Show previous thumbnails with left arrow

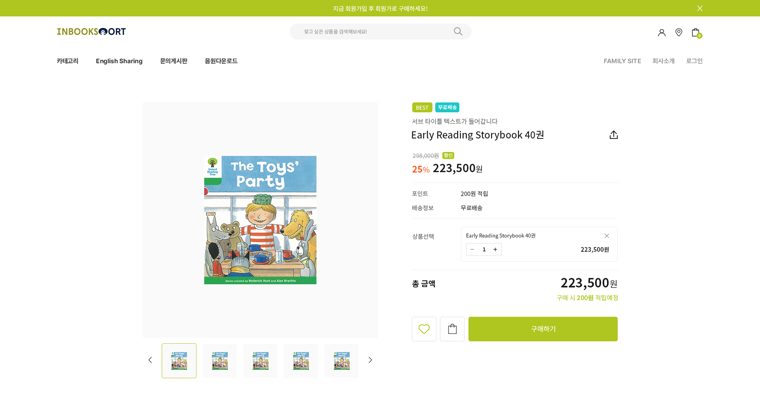(150, 360)
